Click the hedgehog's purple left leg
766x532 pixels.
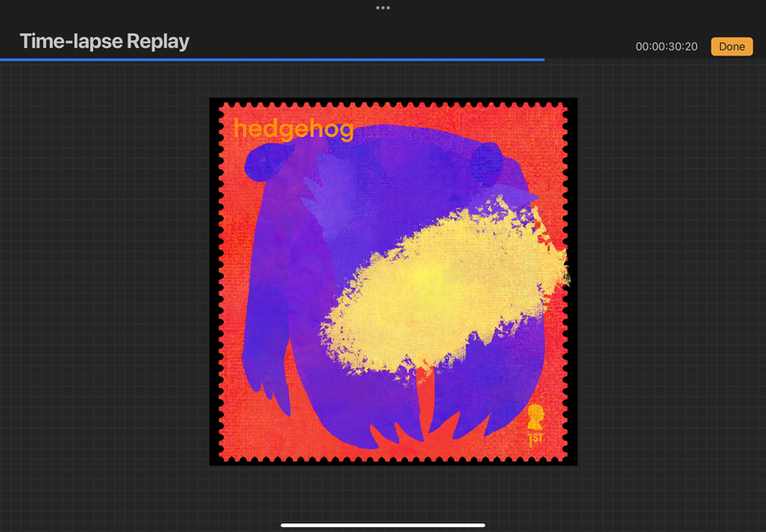coord(263,364)
